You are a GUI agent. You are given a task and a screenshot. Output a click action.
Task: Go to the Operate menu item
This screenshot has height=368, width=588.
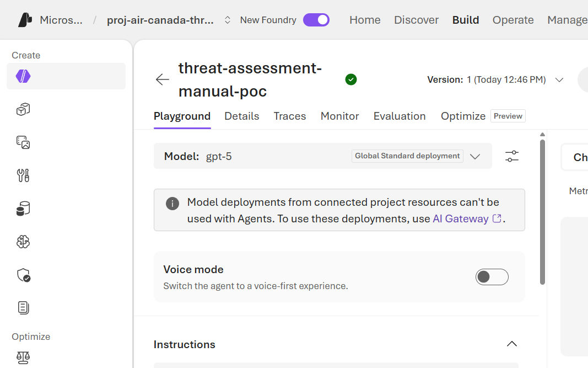513,20
